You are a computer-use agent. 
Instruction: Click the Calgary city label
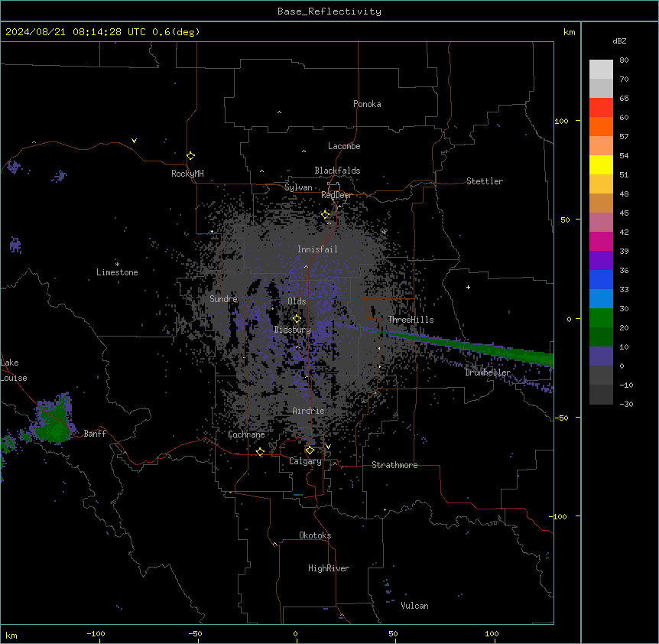(x=305, y=461)
